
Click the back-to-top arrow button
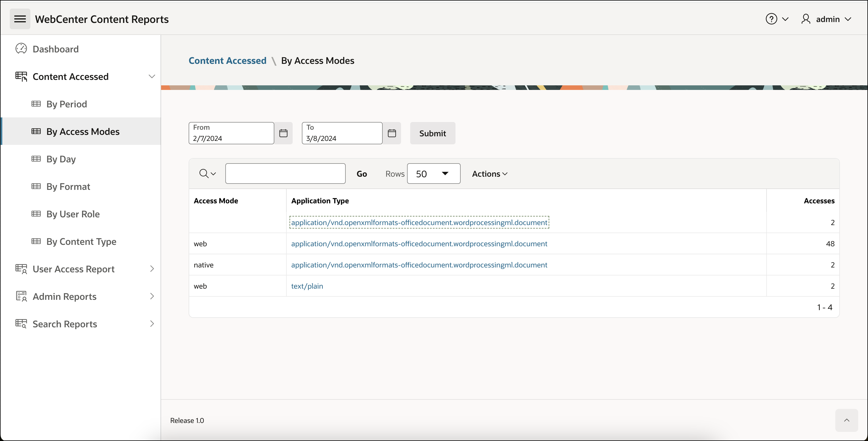[847, 420]
